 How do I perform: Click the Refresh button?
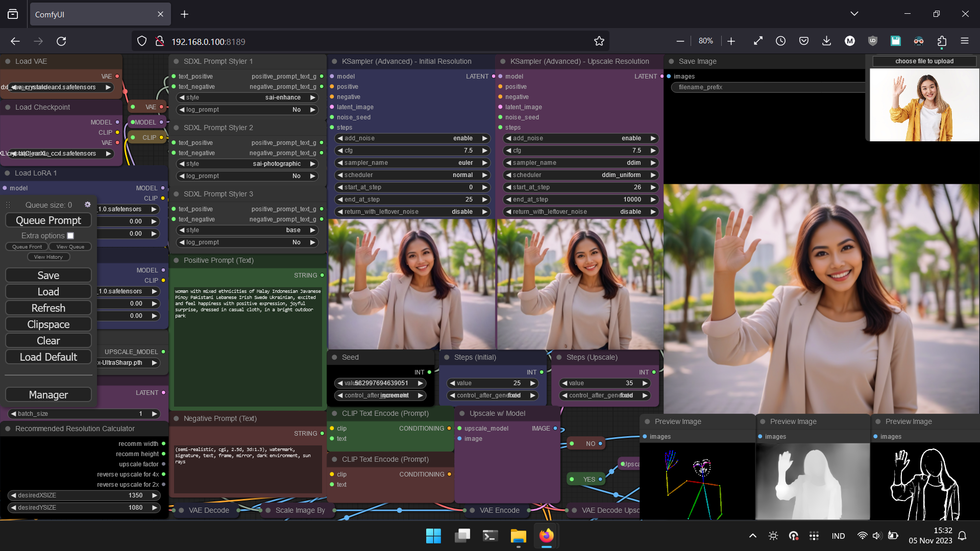click(48, 308)
